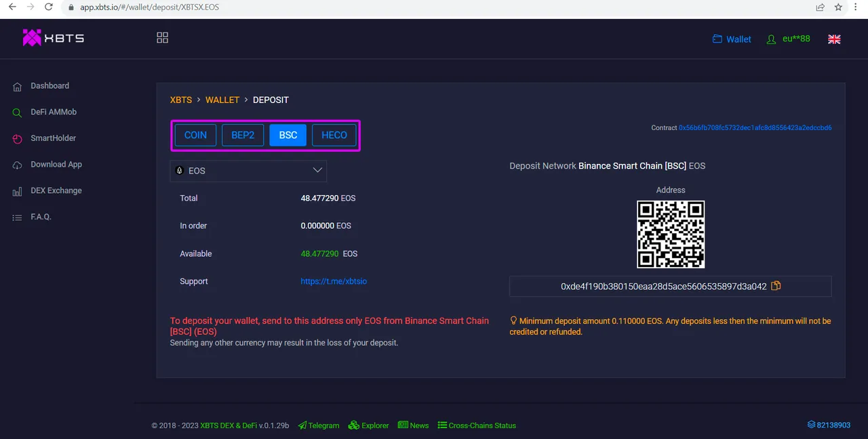The image size is (868, 439).
Task: Click block number 82138903
Action: [833, 425]
